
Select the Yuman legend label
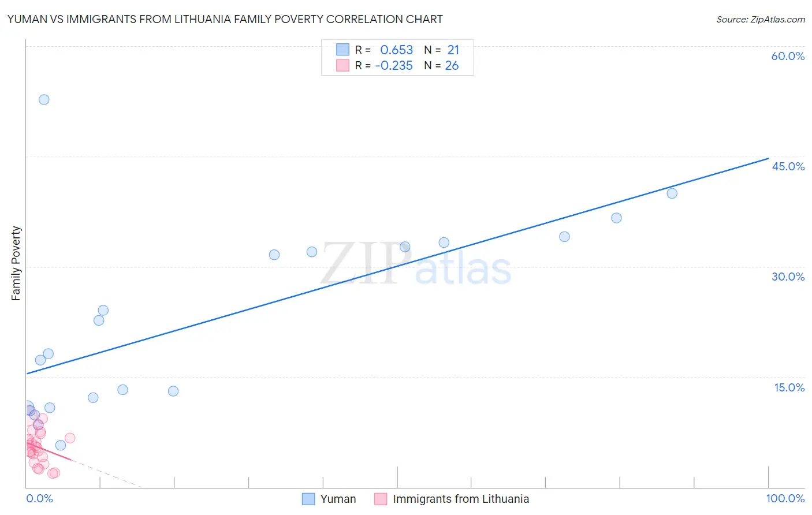(338, 499)
